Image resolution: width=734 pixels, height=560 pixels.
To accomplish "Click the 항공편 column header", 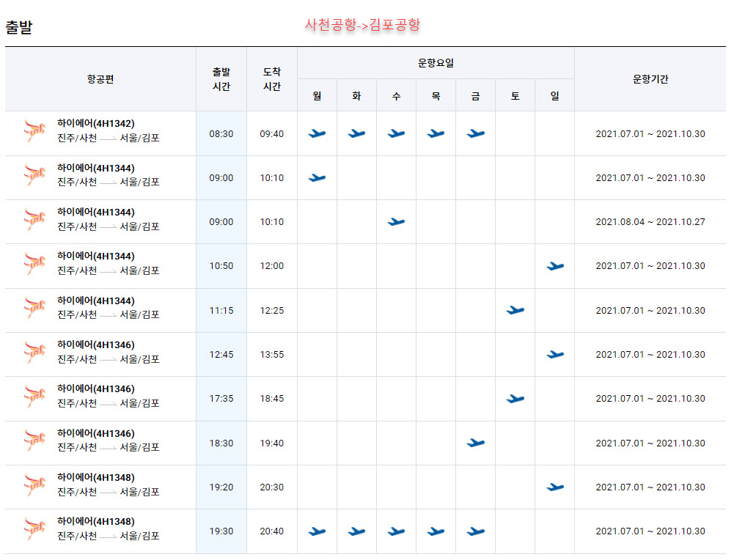I will click(x=100, y=79).
